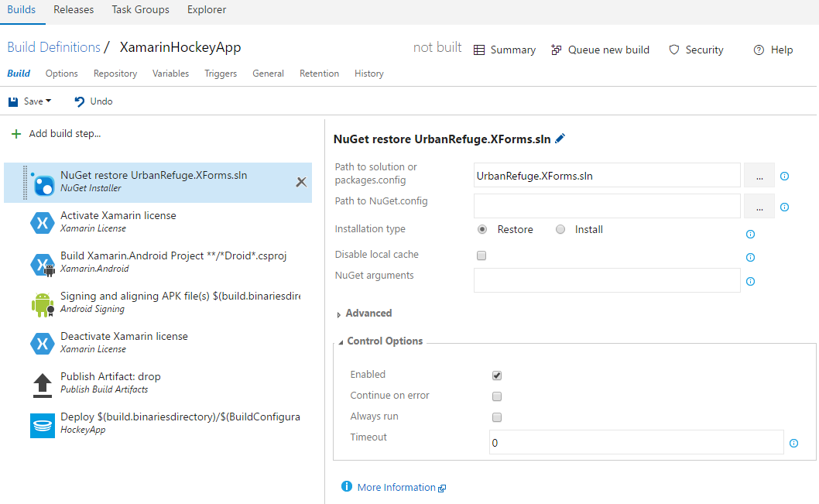Open the Explorer tab

[207, 9]
